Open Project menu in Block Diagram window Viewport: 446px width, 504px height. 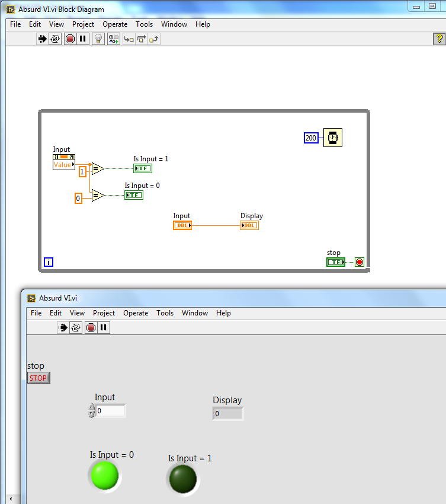(83, 24)
